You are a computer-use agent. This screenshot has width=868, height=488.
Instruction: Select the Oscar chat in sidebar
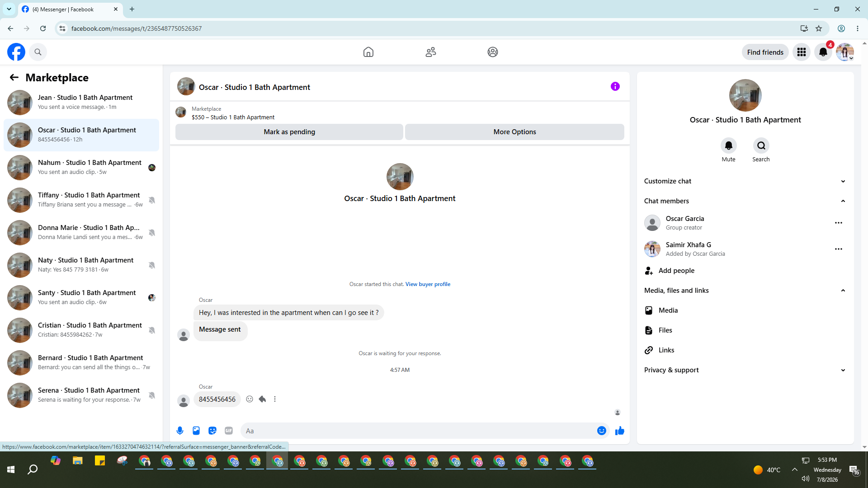(81, 135)
